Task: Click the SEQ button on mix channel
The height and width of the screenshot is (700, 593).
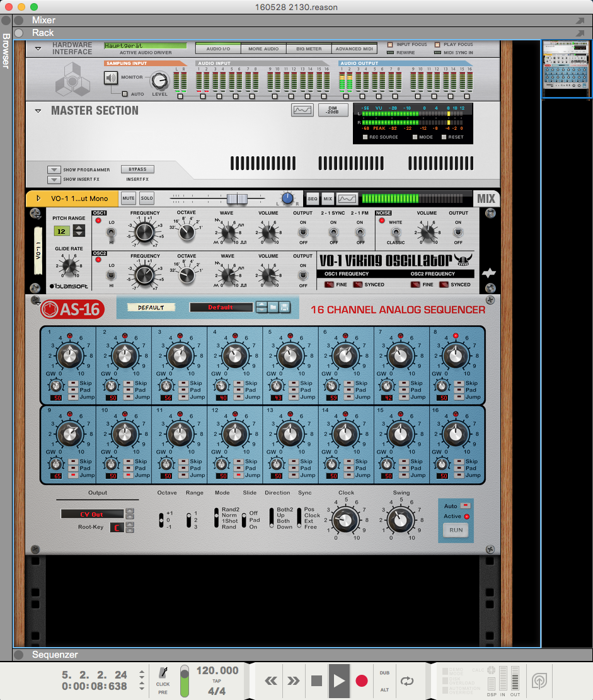Action: coord(313,198)
